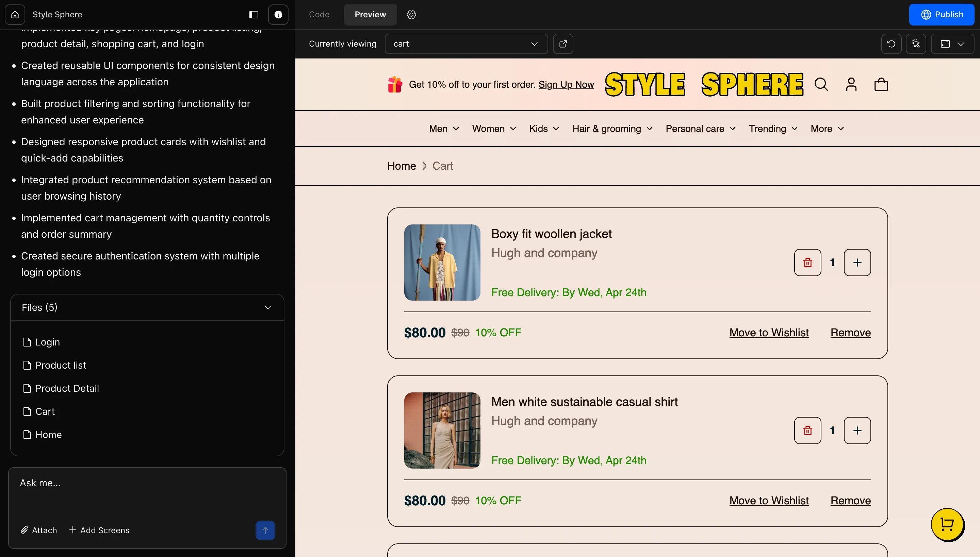Image resolution: width=980 pixels, height=557 pixels.
Task: Click trash icon for Boxy fit woollen jacket
Action: tap(807, 263)
